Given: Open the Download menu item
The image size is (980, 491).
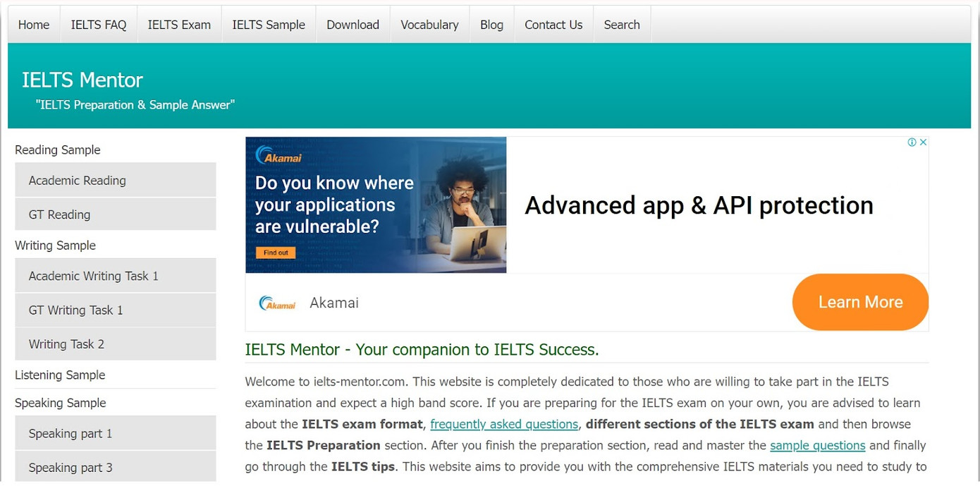Looking at the screenshot, I should (353, 25).
